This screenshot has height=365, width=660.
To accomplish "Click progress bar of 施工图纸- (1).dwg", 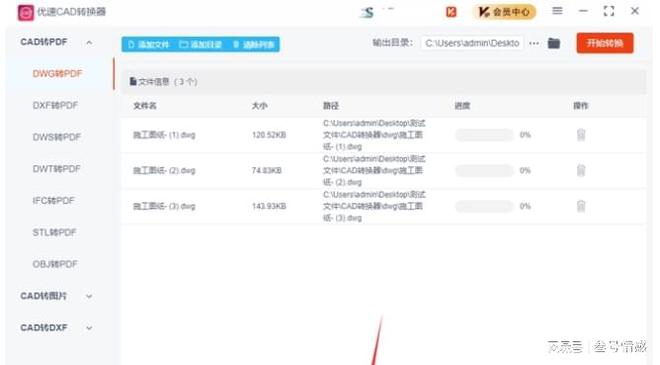I will (x=484, y=135).
